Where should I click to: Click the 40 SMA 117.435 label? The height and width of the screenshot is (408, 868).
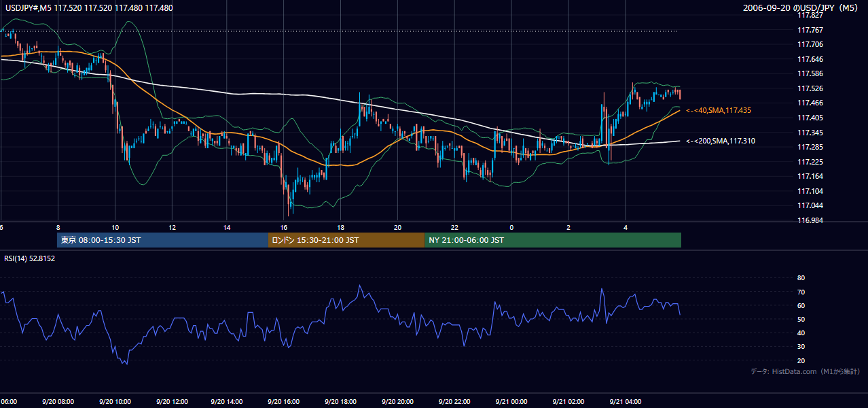[719, 110]
